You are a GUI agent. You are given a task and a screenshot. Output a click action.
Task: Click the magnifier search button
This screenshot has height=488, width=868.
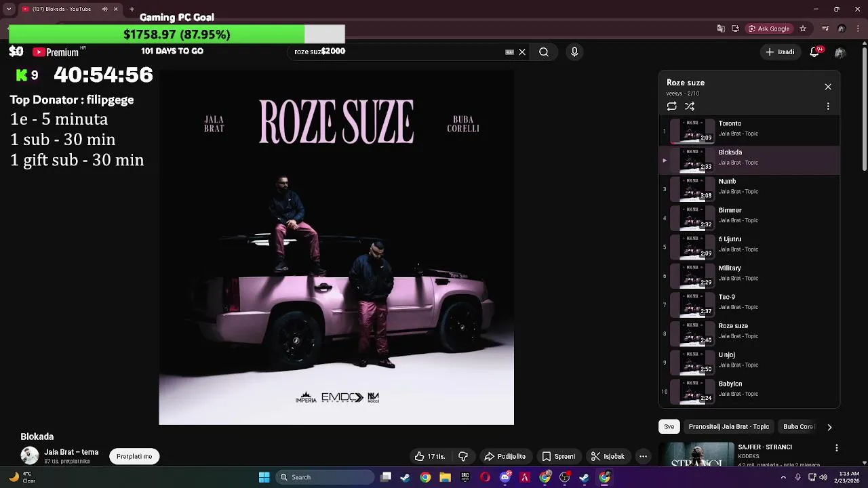(x=544, y=52)
